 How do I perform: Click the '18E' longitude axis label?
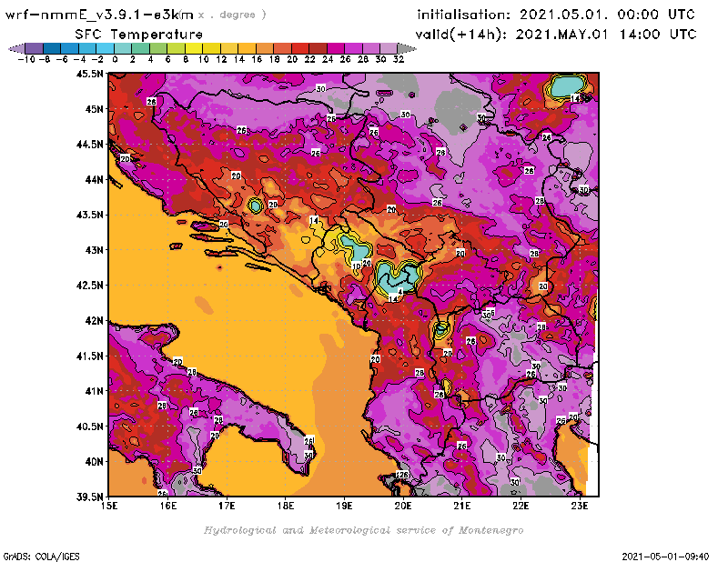[x=286, y=506]
